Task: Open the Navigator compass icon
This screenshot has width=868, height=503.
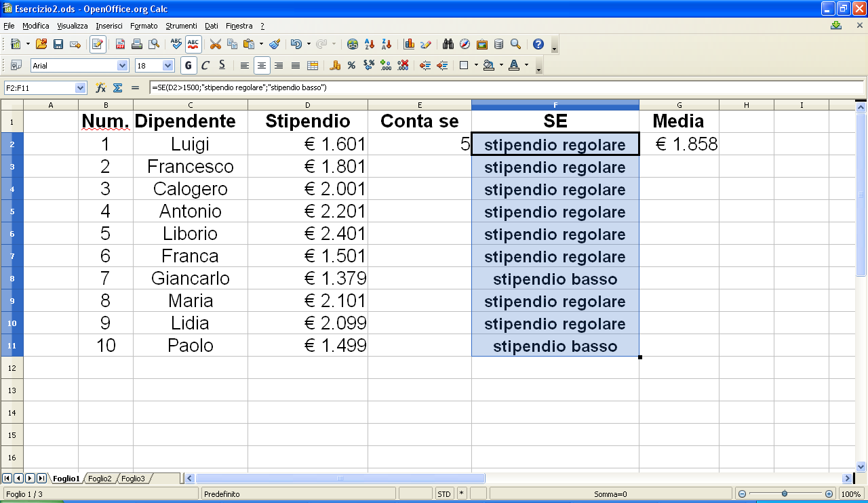Action: tap(465, 44)
